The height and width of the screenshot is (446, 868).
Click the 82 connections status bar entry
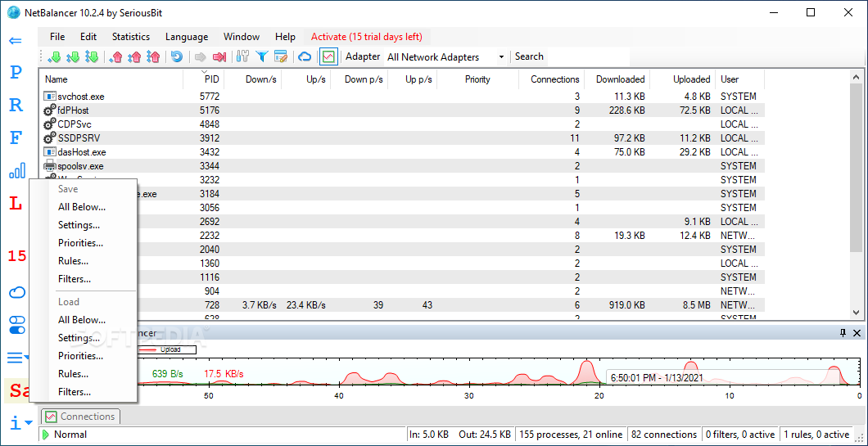[x=664, y=435]
